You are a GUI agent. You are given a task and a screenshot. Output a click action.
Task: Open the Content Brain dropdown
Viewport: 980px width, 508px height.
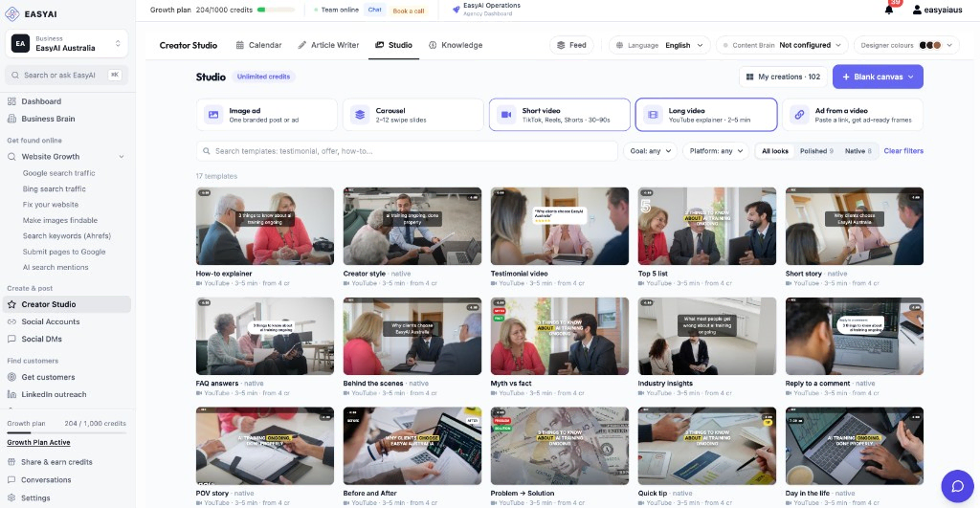click(x=782, y=45)
